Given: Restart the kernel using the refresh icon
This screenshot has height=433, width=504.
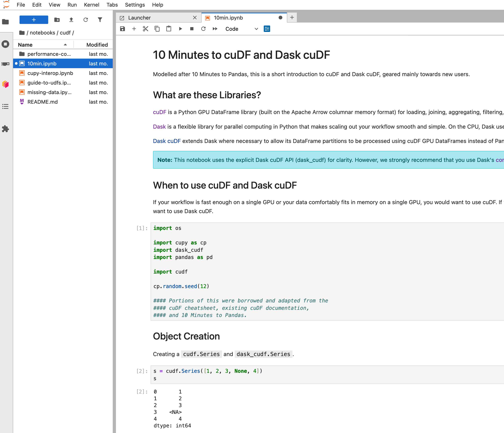Looking at the screenshot, I should [x=203, y=29].
